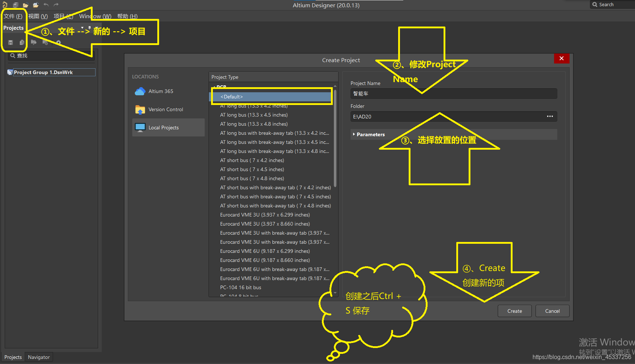Image resolution: width=635 pixels, height=364 pixels.
Task: Click in the 查找 search field
Action: pyautogui.click(x=51, y=56)
